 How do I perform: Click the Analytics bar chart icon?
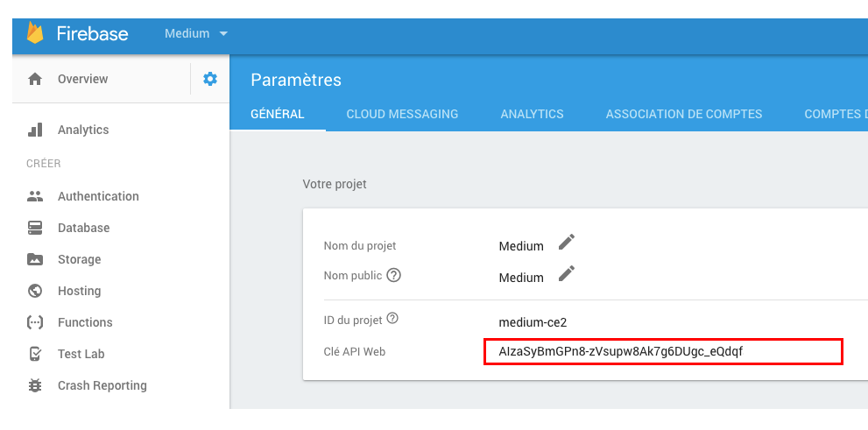(35, 130)
